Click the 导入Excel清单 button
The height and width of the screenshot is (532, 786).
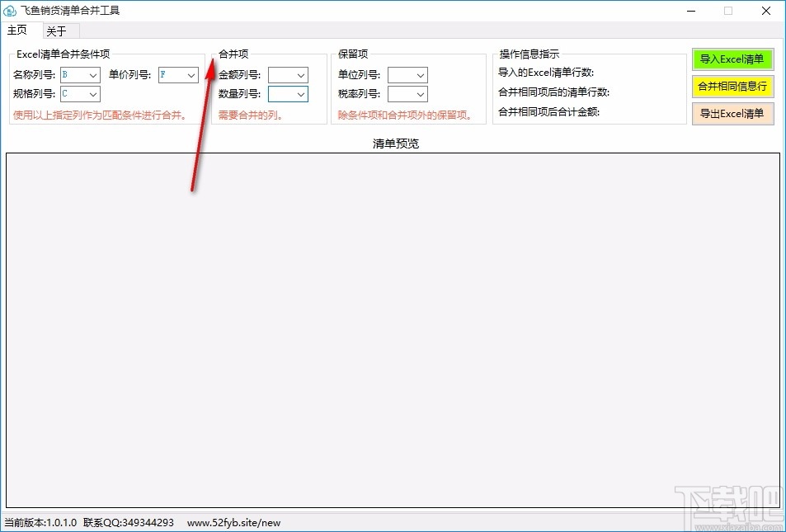[x=732, y=59]
